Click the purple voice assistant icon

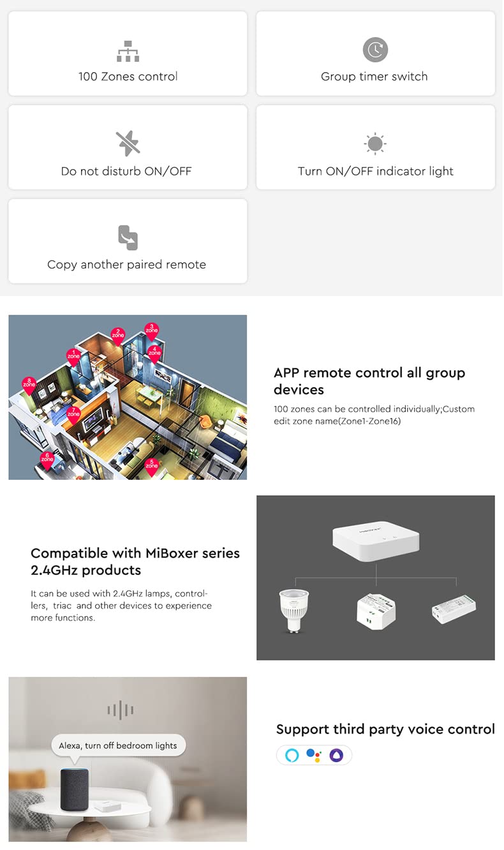[x=336, y=756]
